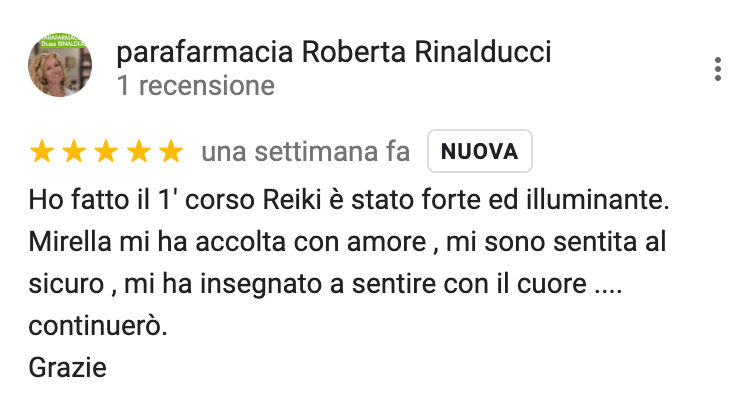The image size is (756, 404).
Task: Click the word "amore" in the review
Action: tap(387, 242)
